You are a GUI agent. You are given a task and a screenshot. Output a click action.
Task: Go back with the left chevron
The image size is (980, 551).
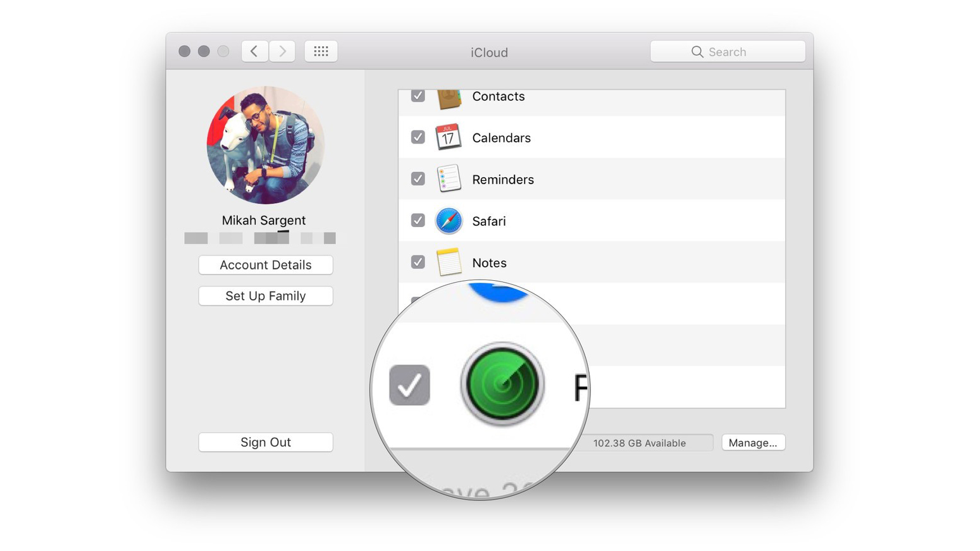pyautogui.click(x=254, y=51)
